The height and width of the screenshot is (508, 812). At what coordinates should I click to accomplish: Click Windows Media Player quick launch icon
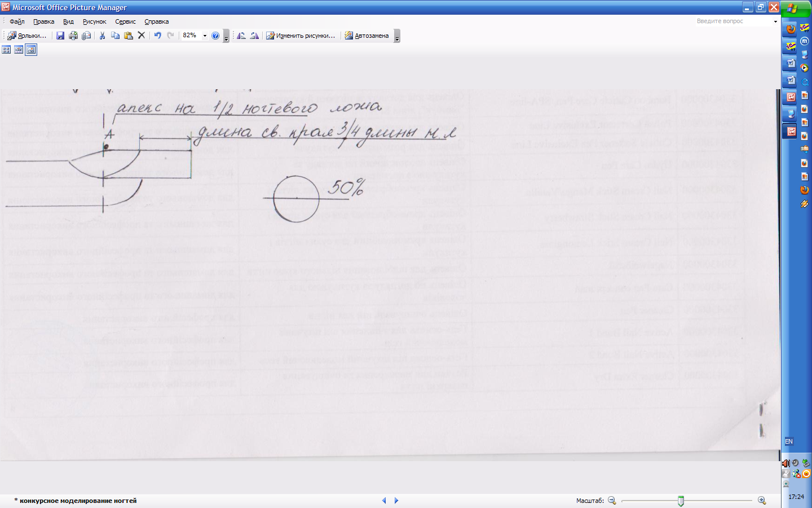[805, 68]
